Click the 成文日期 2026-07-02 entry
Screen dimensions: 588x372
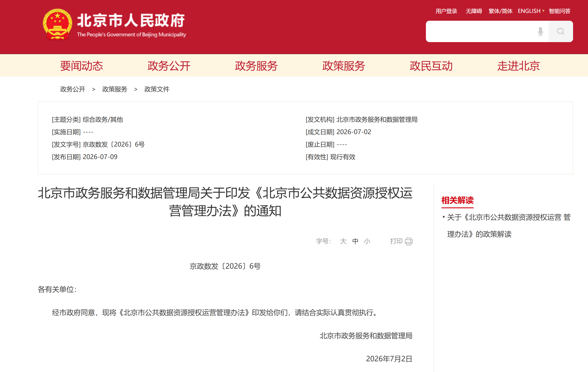pyautogui.click(x=338, y=132)
